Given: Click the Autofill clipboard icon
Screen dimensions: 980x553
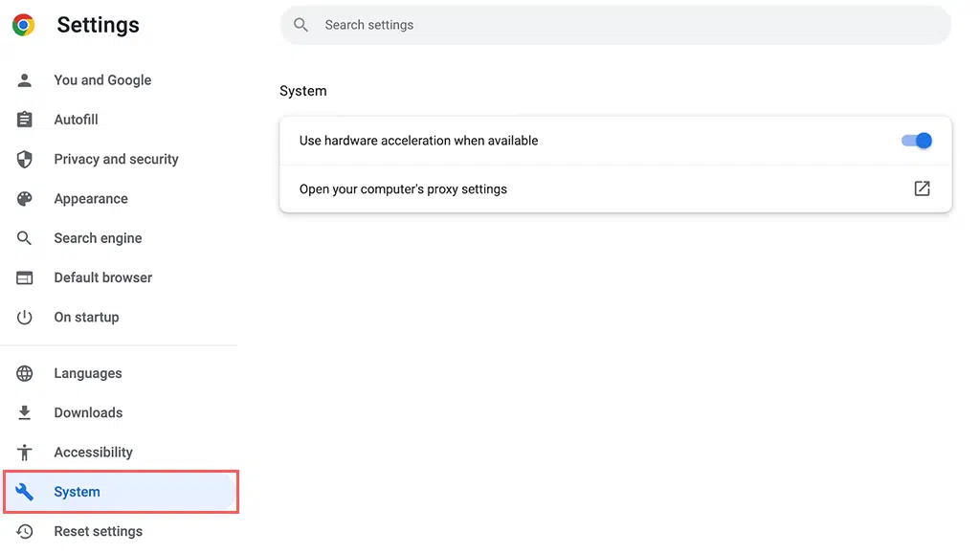Looking at the screenshot, I should coord(25,120).
